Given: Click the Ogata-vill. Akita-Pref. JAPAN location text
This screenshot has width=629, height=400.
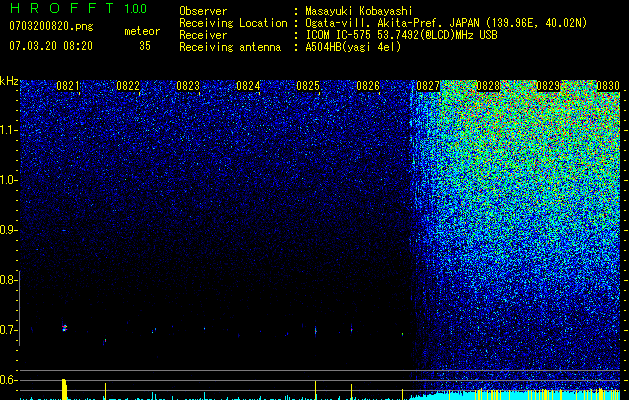Looking at the screenshot, I should pyautogui.click(x=446, y=23).
